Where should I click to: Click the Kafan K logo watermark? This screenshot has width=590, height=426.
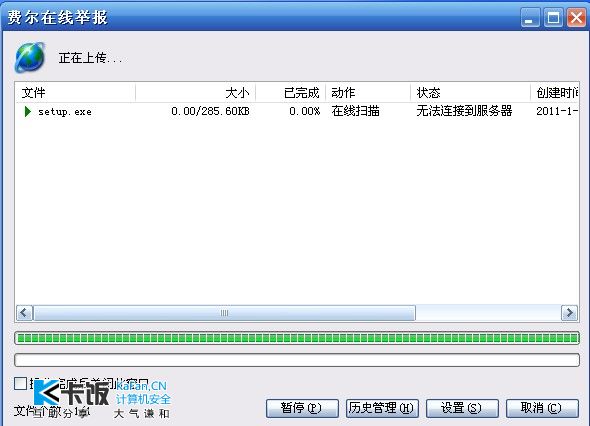pyautogui.click(x=47, y=393)
